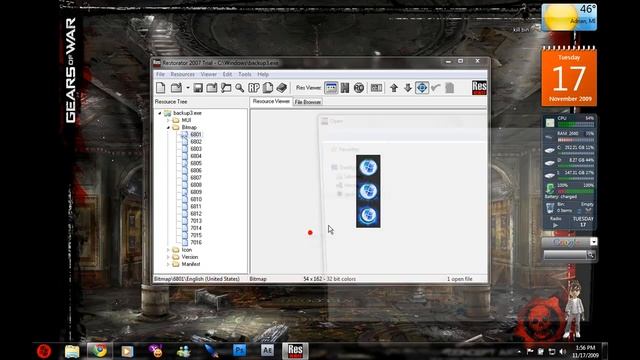Open the Google gadget dropdown arrow
The image size is (640, 360).
(593, 242)
